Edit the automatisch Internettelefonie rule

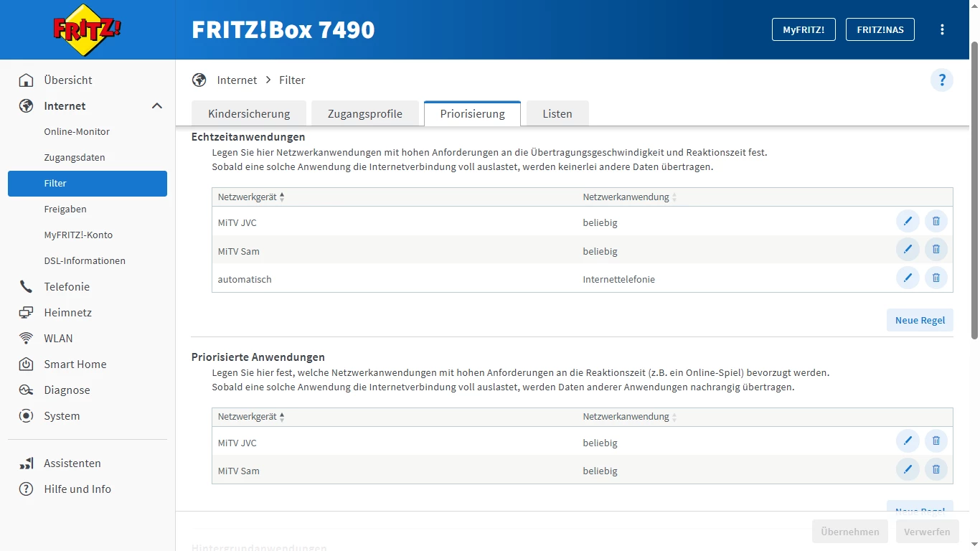pos(908,278)
